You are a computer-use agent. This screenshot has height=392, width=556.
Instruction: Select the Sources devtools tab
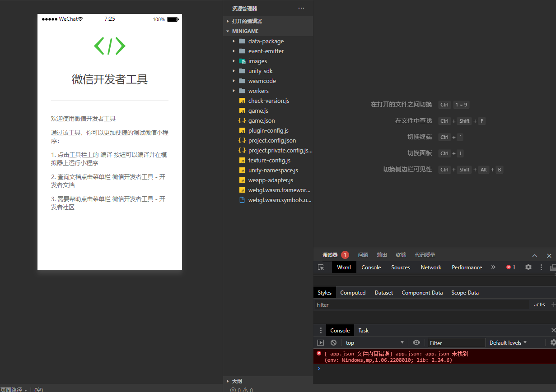[x=401, y=267]
